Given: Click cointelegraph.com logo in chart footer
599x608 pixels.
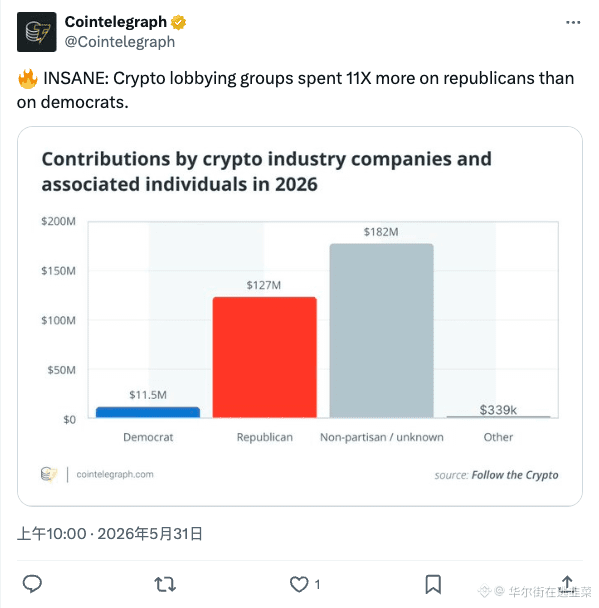Looking at the screenshot, I should [49, 474].
